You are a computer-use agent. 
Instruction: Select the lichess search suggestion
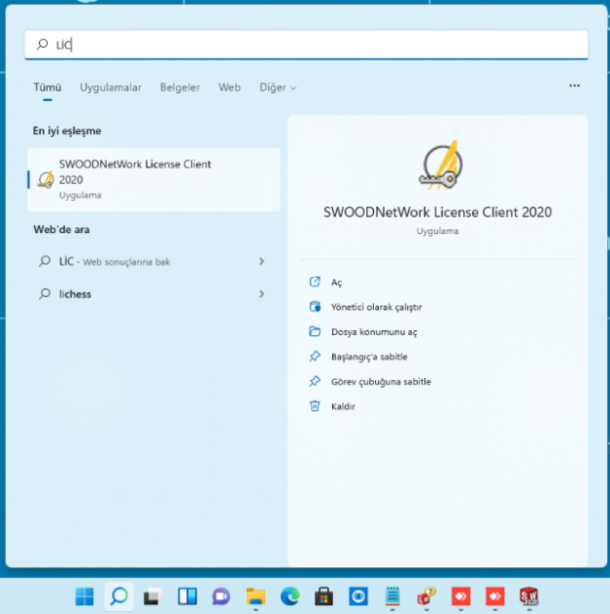[x=153, y=294]
